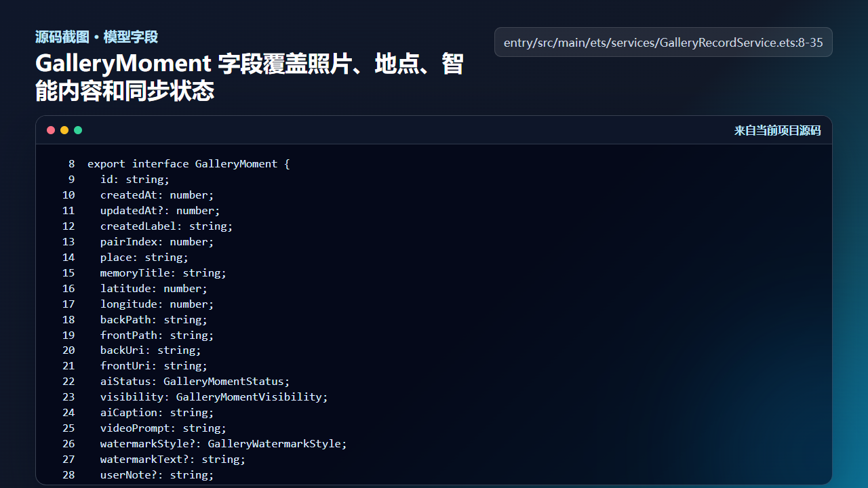Click the 'frontUri: string;' line
868x488 pixels.
click(x=154, y=366)
